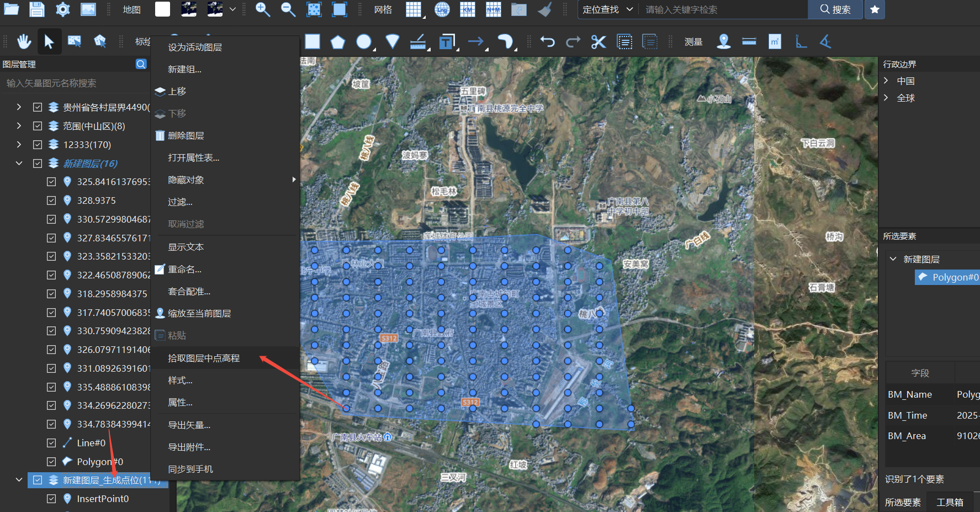Uncheck the Line#0 layer
Image resolution: width=980 pixels, height=512 pixels.
tap(51, 442)
